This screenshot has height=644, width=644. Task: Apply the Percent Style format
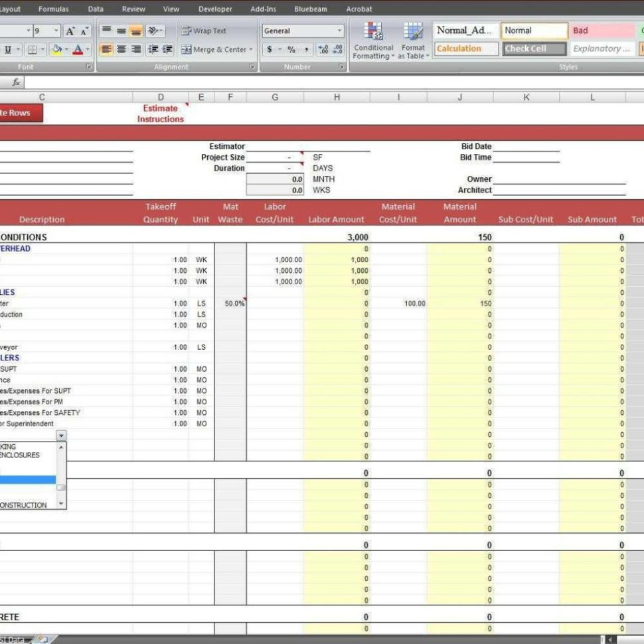290,48
